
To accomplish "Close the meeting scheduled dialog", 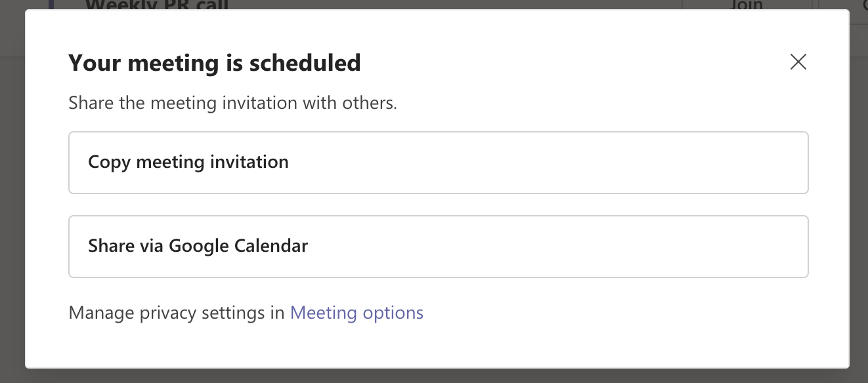I will [x=798, y=62].
